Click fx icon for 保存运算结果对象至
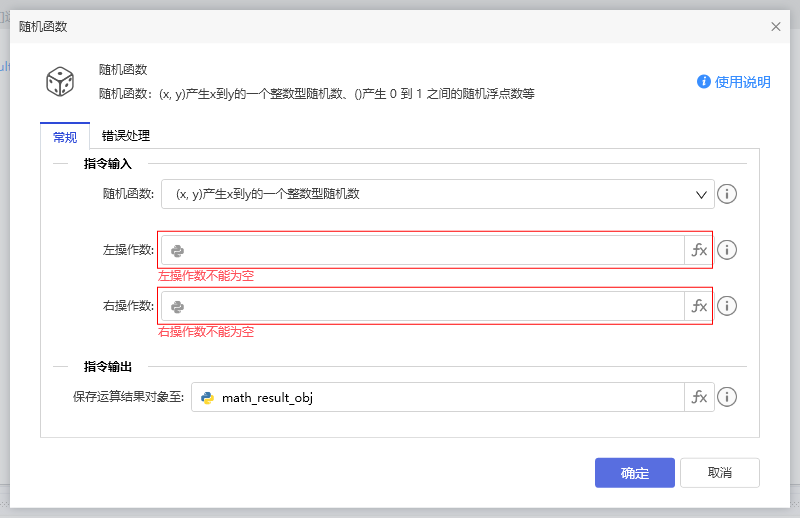The width and height of the screenshot is (800, 518). coord(699,397)
